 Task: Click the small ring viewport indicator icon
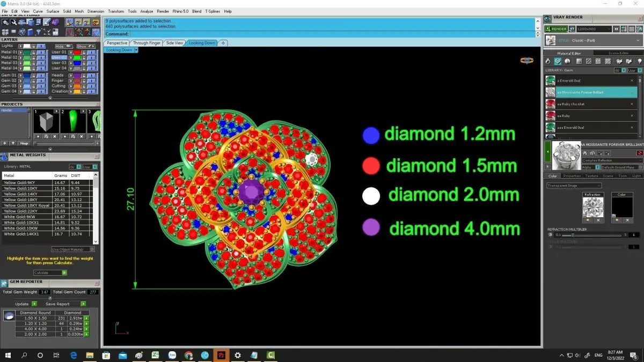pyautogui.click(x=526, y=61)
